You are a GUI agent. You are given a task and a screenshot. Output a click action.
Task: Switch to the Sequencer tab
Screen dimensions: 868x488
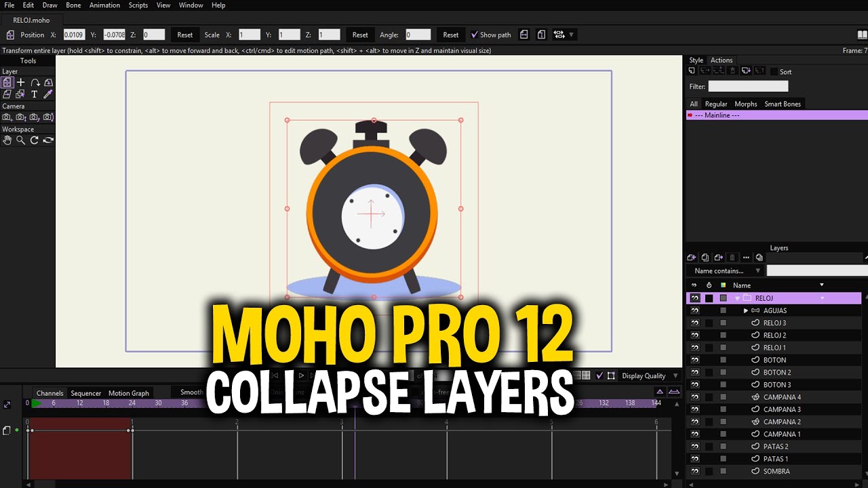click(86, 393)
